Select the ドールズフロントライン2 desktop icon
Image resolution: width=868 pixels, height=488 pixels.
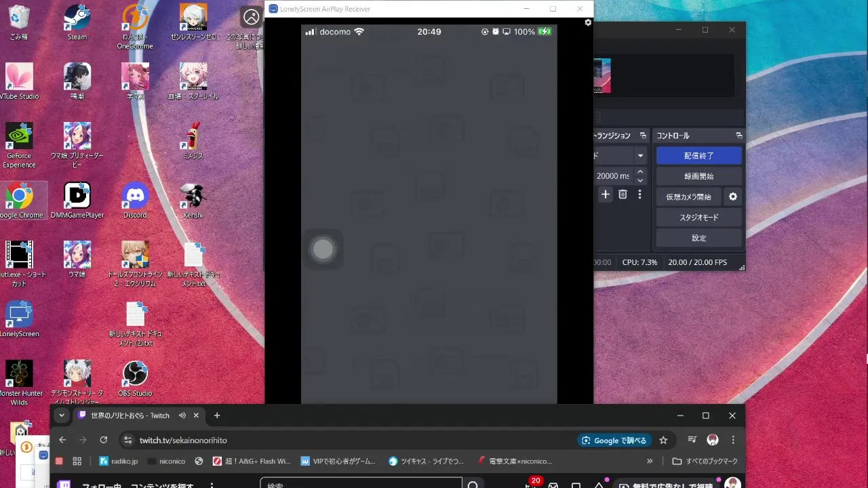pos(135,264)
